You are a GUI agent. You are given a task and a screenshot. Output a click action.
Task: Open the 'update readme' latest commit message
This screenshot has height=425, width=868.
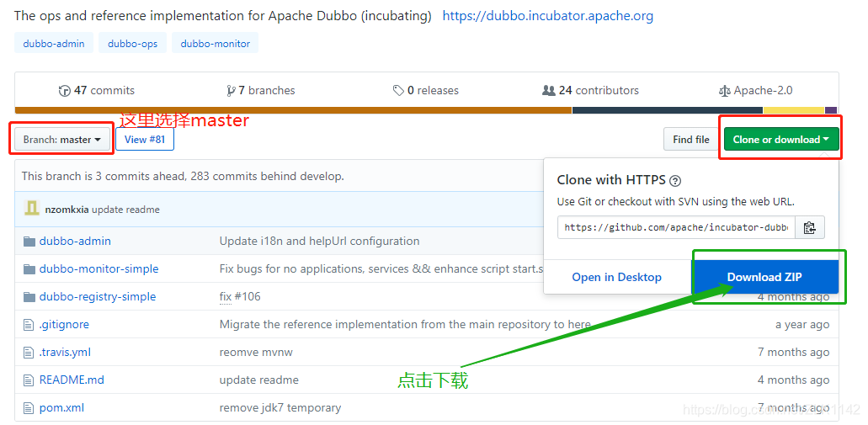[x=125, y=210]
